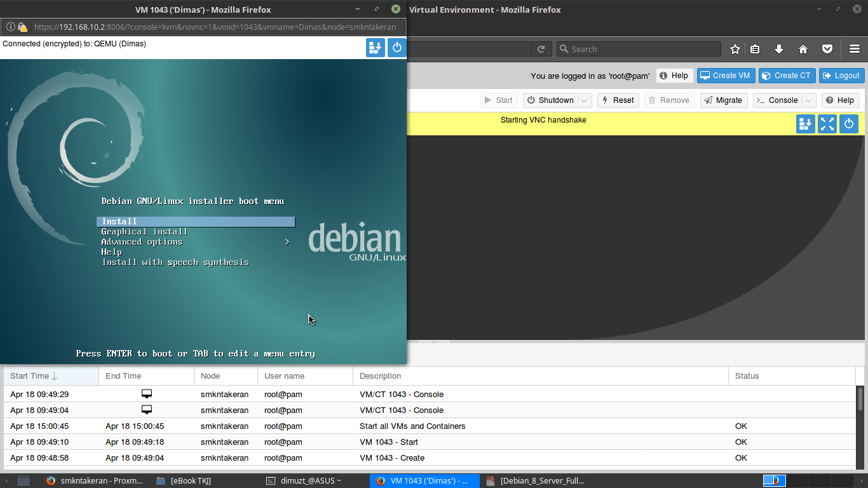Viewport: 868px width, 488px height.
Task: Open the Firefox bookmarks list icon
Action: [755, 49]
